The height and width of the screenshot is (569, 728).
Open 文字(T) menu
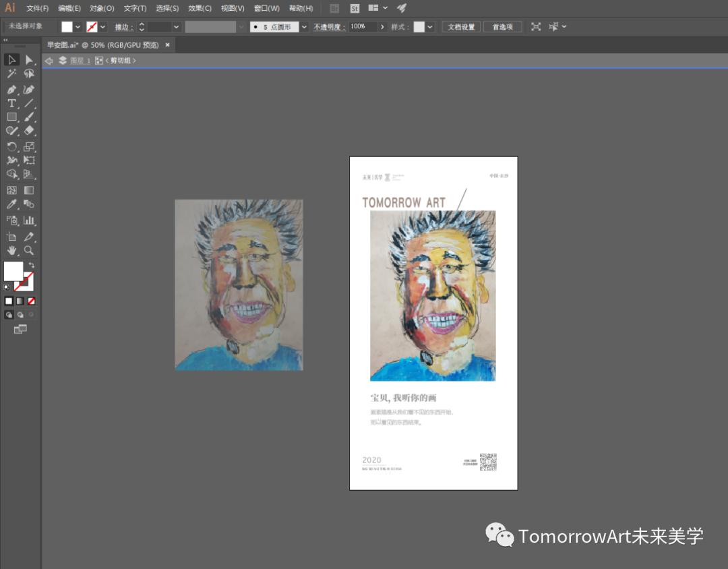pos(135,8)
